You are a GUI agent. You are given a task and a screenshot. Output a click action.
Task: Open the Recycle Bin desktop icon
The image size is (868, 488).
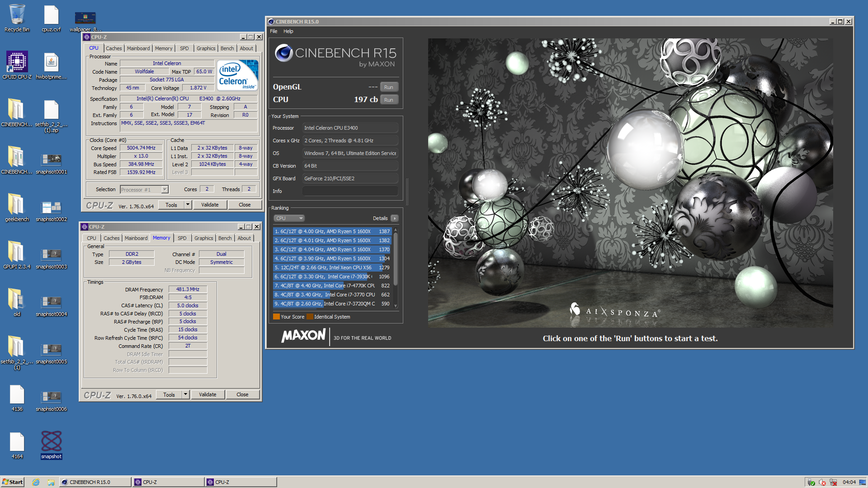17,18
